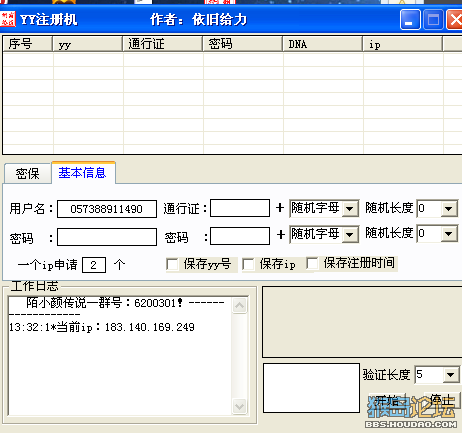Click the work log scrollbar up arrow

pyautogui.click(x=240, y=305)
